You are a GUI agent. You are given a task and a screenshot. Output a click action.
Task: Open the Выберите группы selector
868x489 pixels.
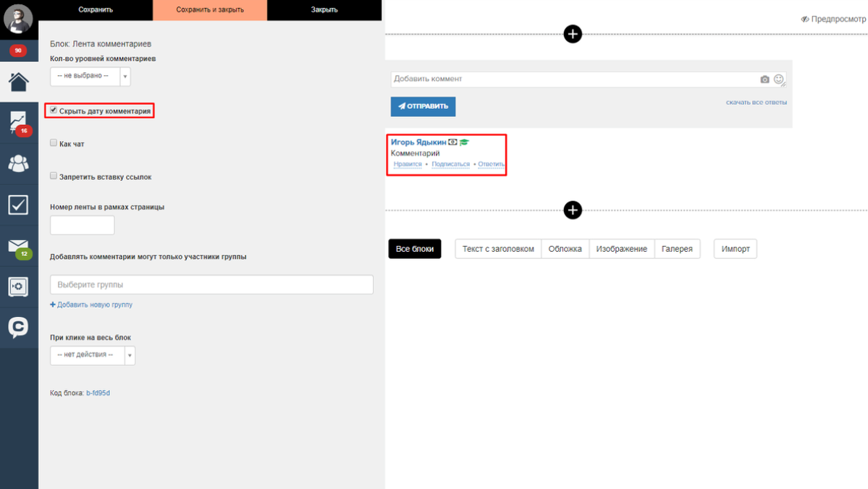[x=211, y=284]
